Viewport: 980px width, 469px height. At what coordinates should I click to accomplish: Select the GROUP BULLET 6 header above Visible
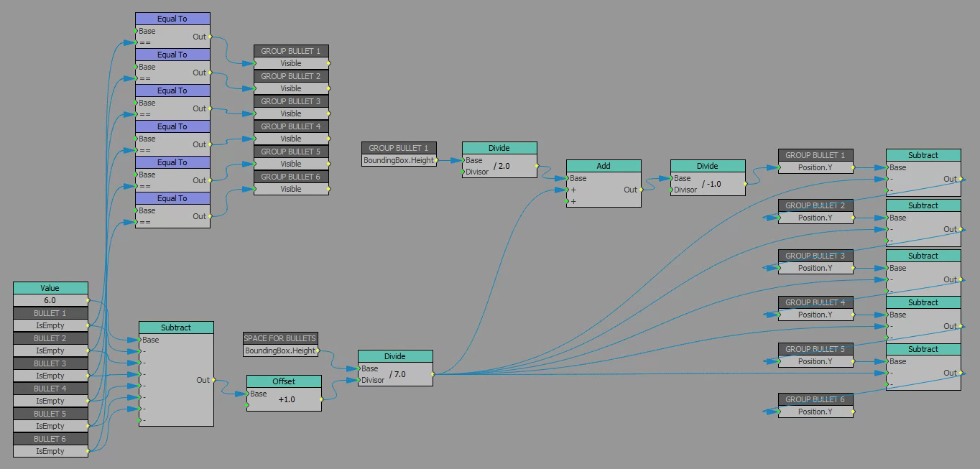click(x=291, y=177)
